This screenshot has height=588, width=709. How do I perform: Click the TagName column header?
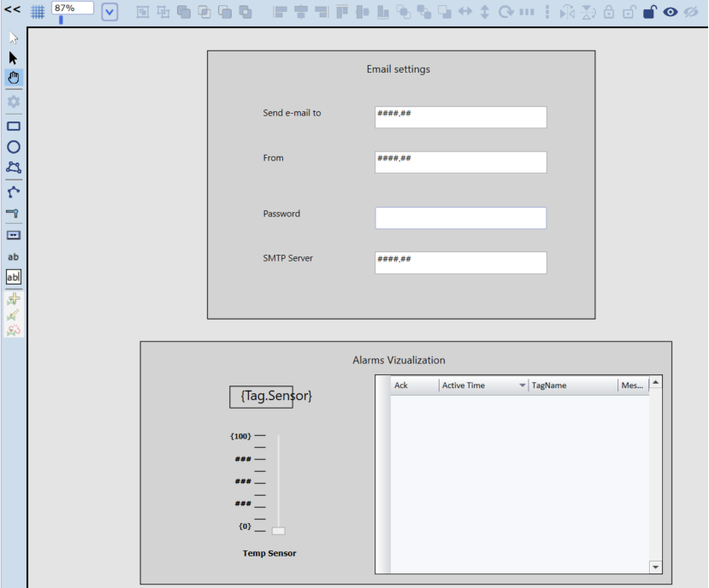(x=571, y=385)
